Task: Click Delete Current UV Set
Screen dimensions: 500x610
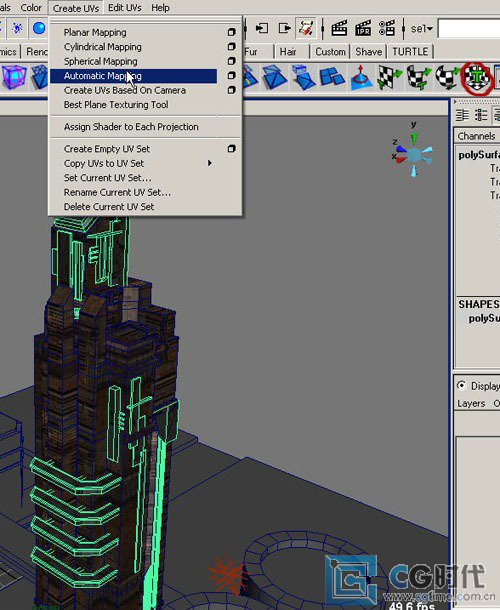Action: click(x=109, y=207)
